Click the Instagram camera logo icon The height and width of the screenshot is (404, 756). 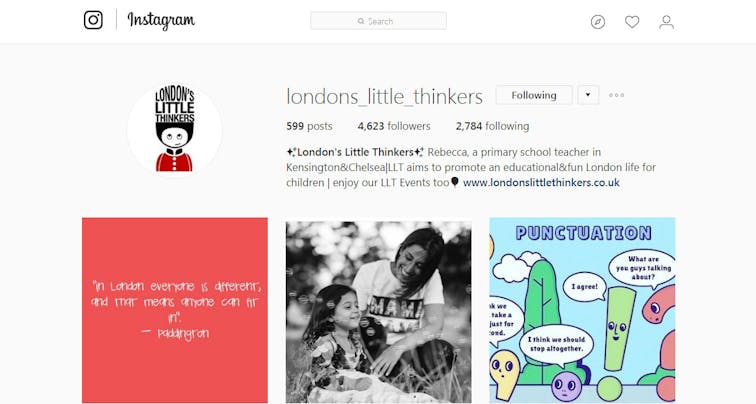pos(93,20)
